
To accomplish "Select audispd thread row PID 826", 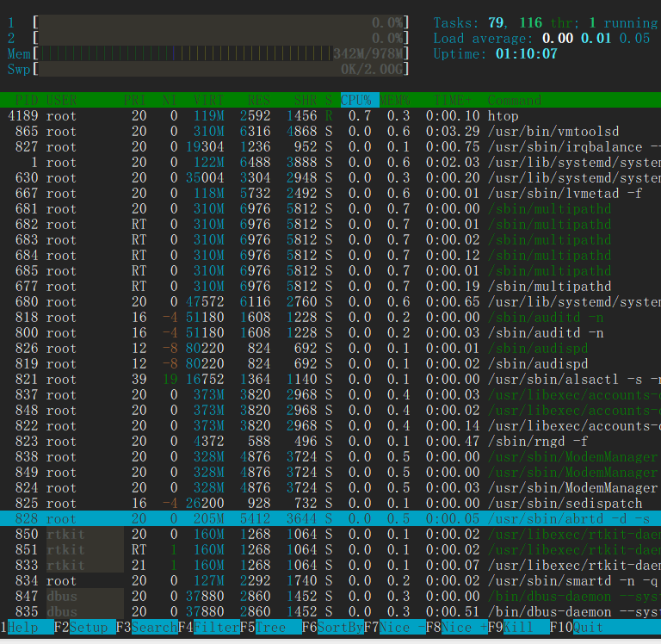I will coord(330,349).
